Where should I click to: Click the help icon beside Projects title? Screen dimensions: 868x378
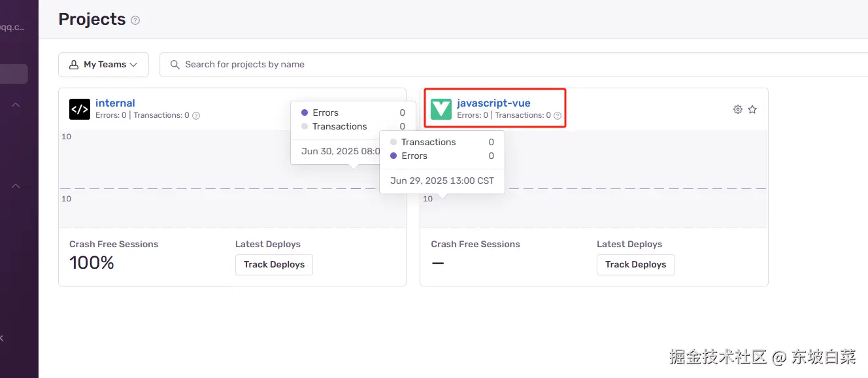pos(135,20)
